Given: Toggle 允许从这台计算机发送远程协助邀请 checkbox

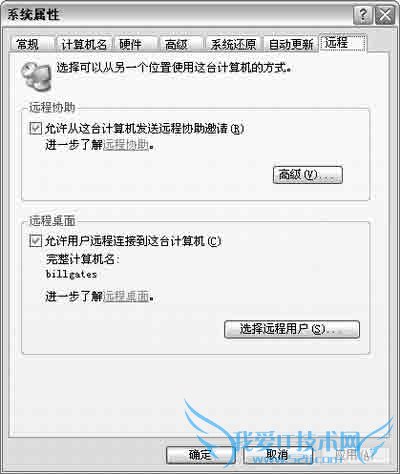Looking at the screenshot, I should coord(35,128).
